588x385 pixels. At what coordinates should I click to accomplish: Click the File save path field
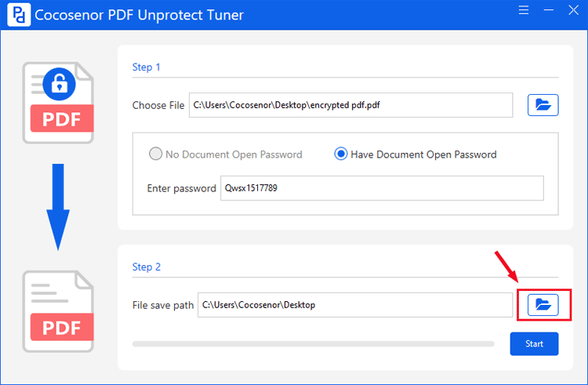(x=354, y=305)
